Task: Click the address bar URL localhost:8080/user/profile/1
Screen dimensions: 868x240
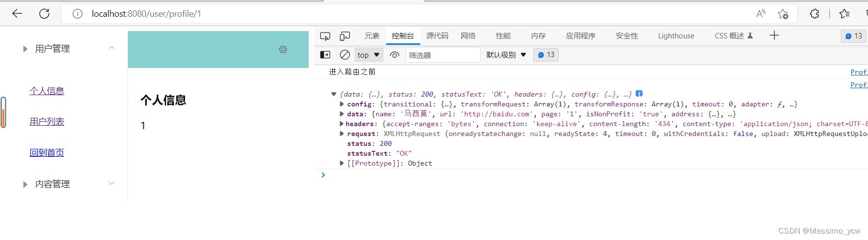Action: coord(147,14)
